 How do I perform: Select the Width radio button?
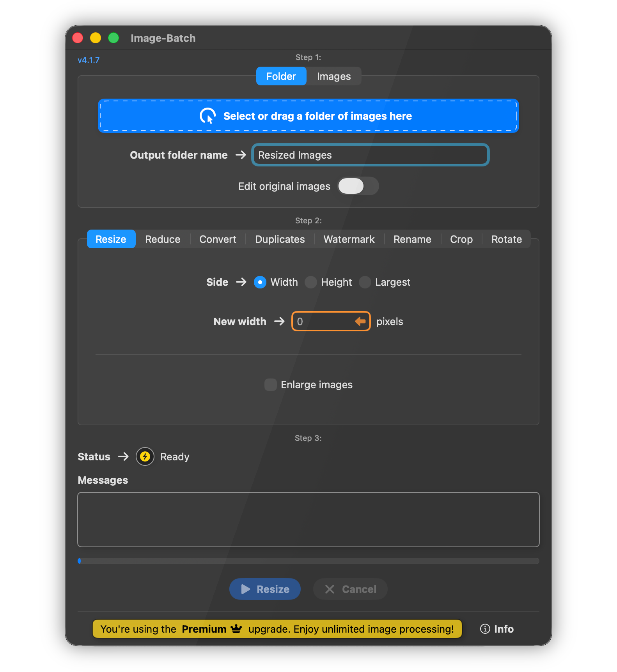coord(260,282)
